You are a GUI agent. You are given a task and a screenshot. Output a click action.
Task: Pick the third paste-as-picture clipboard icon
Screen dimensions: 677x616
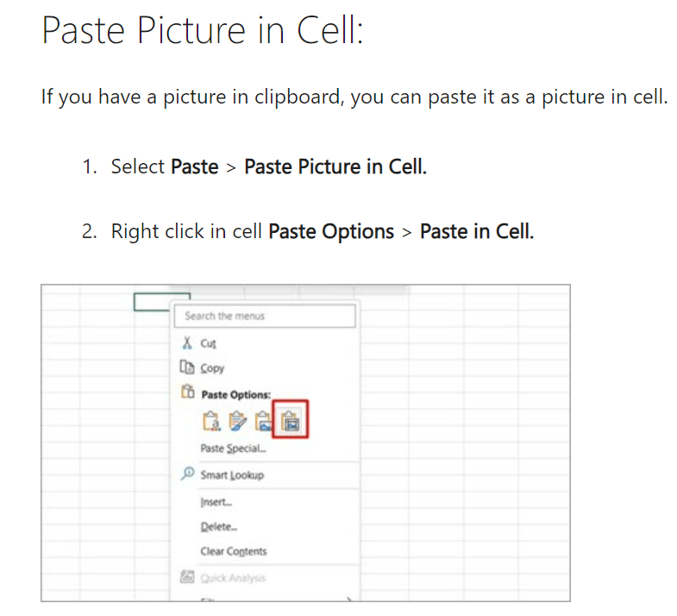264,421
